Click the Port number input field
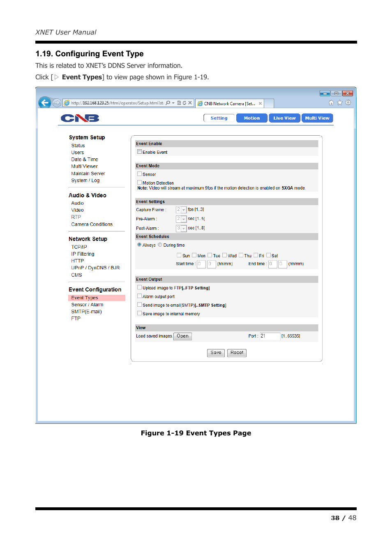Image resolution: width=392 pixels, height=555 pixels. (270, 336)
